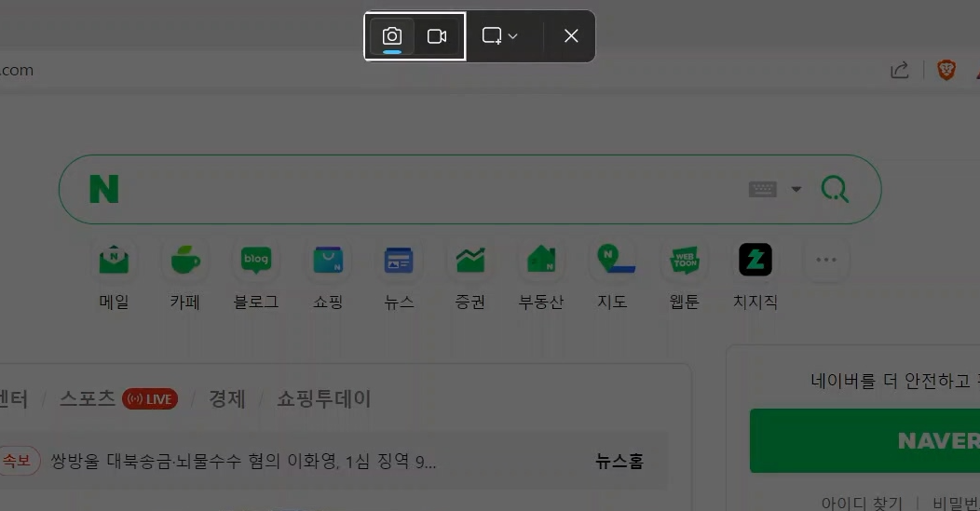Open the 쌍방울 대북송금 headline
Screen dimensions: 980x511
click(x=243, y=462)
